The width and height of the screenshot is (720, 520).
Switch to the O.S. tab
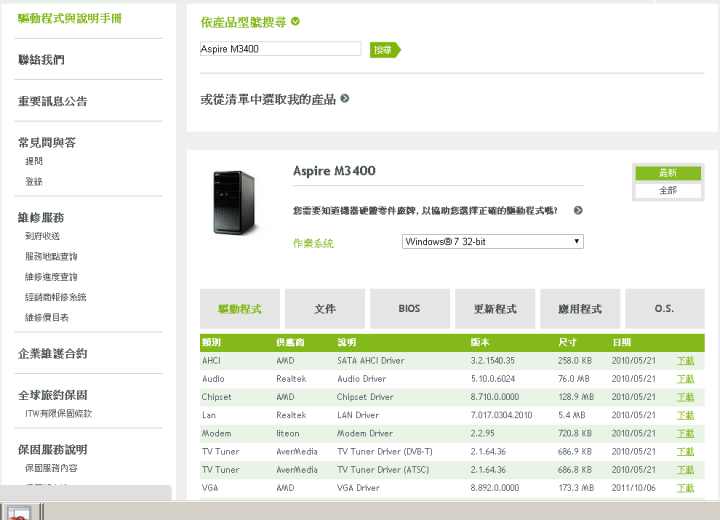[x=665, y=309]
